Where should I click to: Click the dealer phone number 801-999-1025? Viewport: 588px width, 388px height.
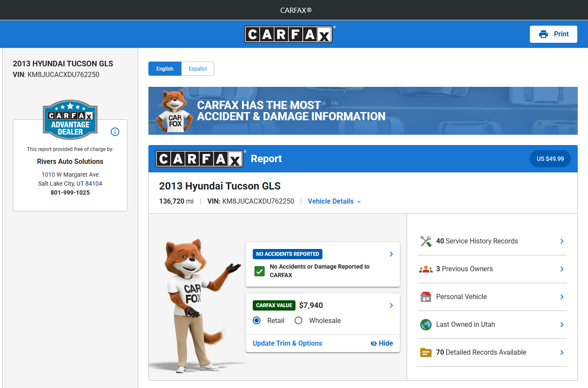70,193
